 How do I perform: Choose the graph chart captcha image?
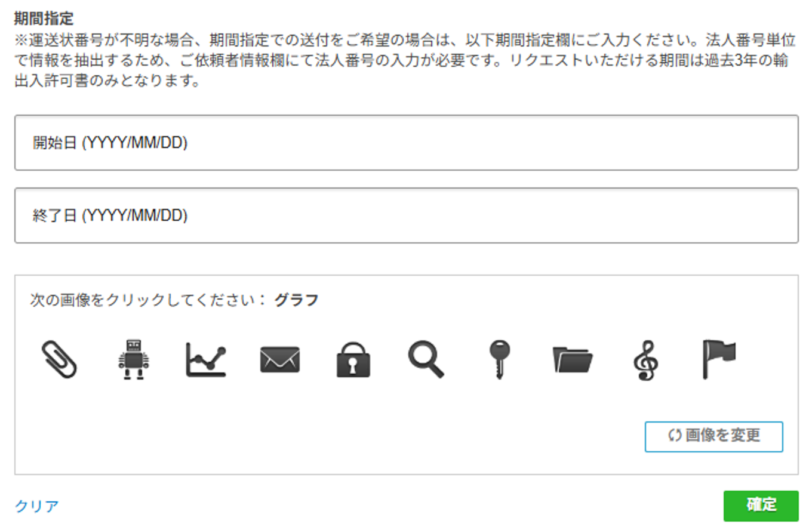pyautogui.click(x=206, y=359)
